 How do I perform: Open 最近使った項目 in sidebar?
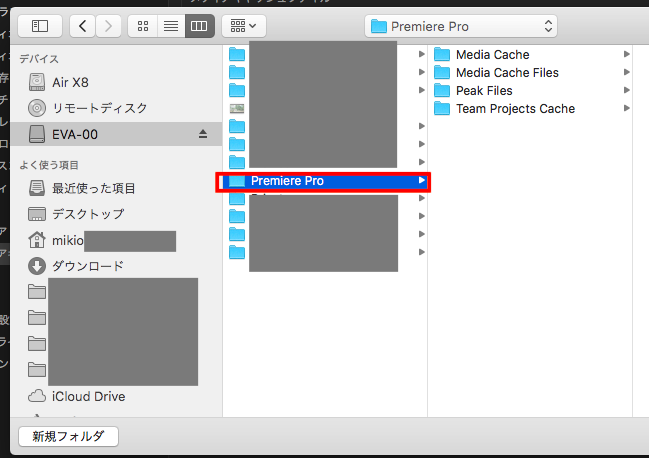pyautogui.click(x=116, y=188)
